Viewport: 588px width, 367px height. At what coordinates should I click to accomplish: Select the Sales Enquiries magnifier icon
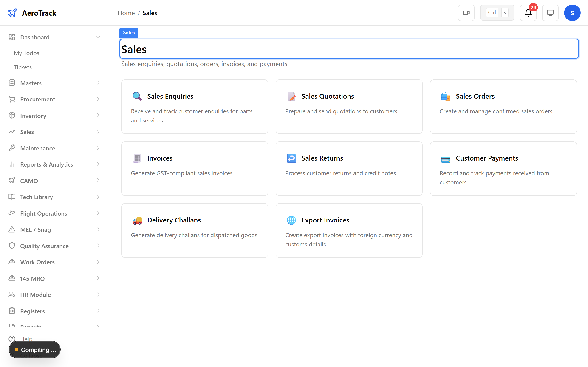tap(137, 96)
